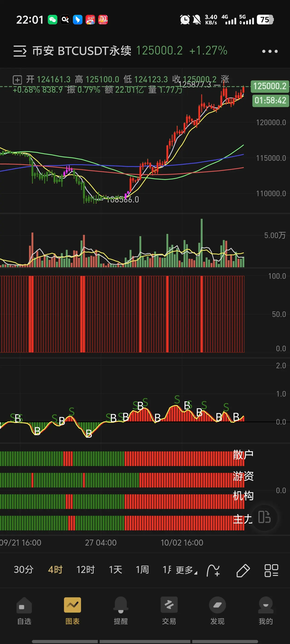Select the 4时 timeframe
This screenshot has width=290, height=644.
pos(55,570)
